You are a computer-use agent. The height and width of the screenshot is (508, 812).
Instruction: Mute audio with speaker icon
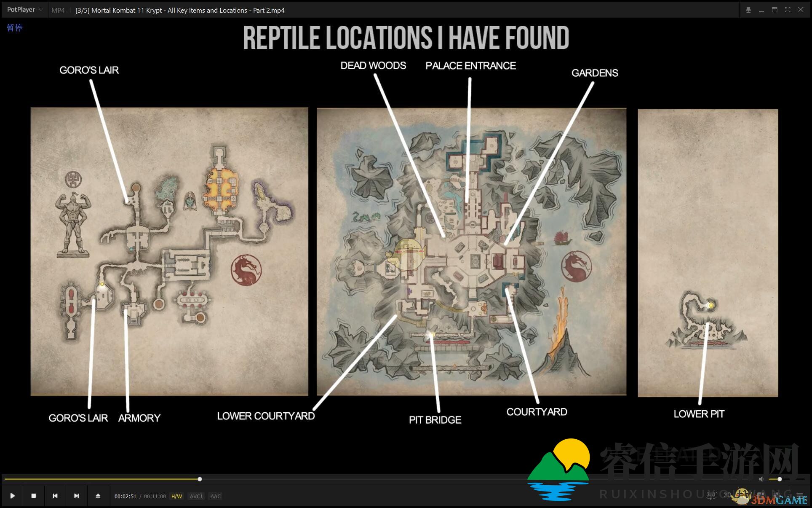[x=761, y=479]
